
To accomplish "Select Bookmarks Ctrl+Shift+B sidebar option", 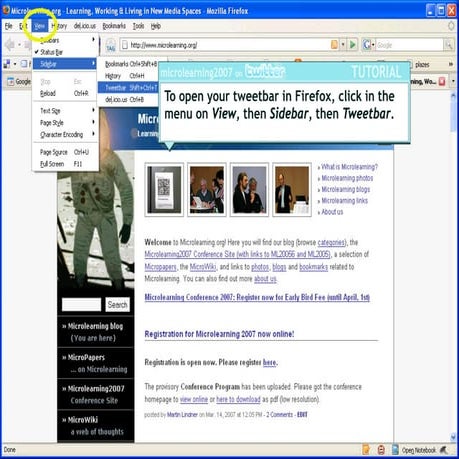I will [129, 64].
